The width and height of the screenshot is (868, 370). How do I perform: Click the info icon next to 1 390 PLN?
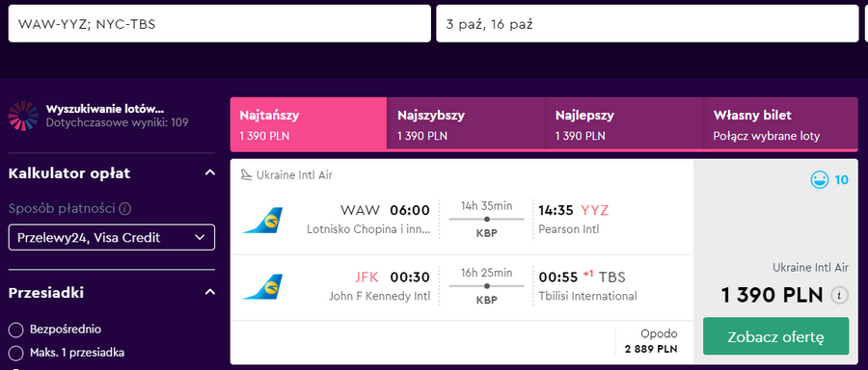tap(839, 296)
